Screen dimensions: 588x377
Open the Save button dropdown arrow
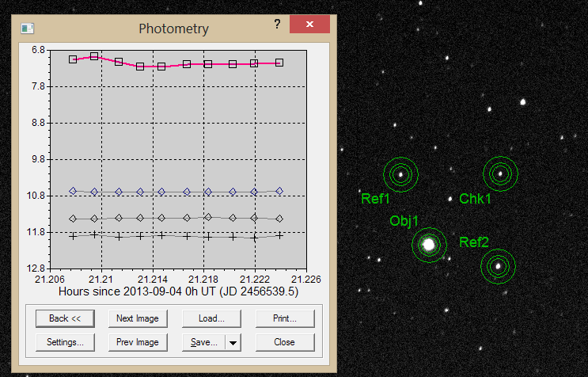[232, 343]
